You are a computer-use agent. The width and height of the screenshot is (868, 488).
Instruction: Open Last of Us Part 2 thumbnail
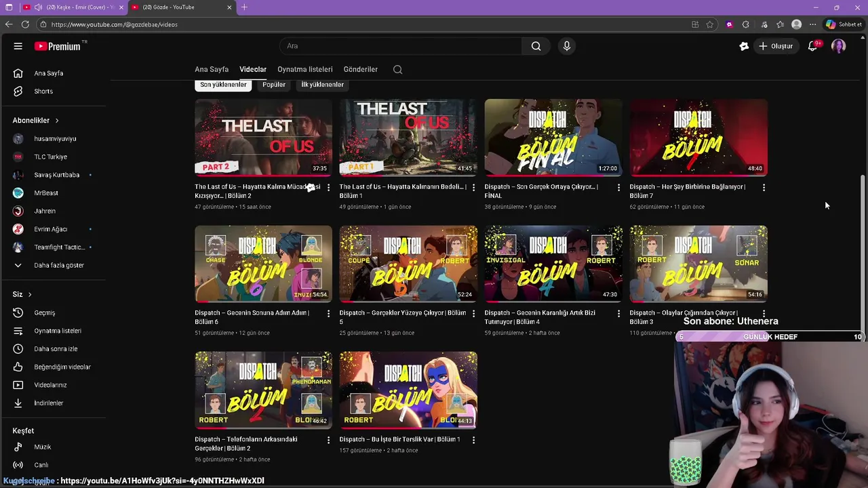(x=264, y=138)
